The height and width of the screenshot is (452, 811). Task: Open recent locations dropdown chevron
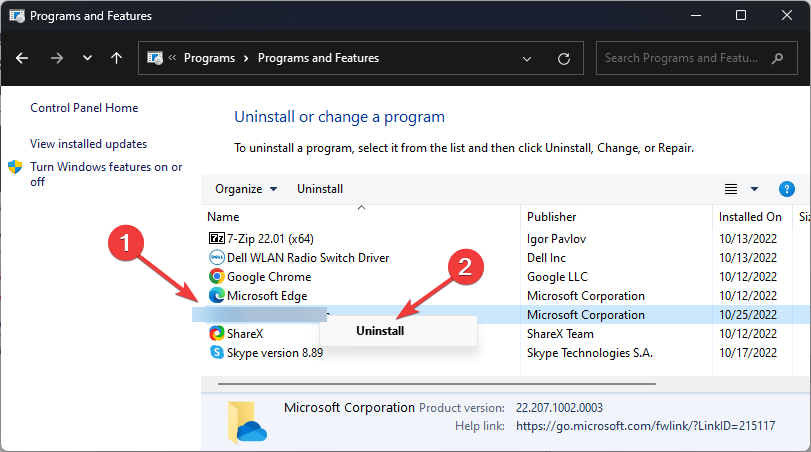87,58
